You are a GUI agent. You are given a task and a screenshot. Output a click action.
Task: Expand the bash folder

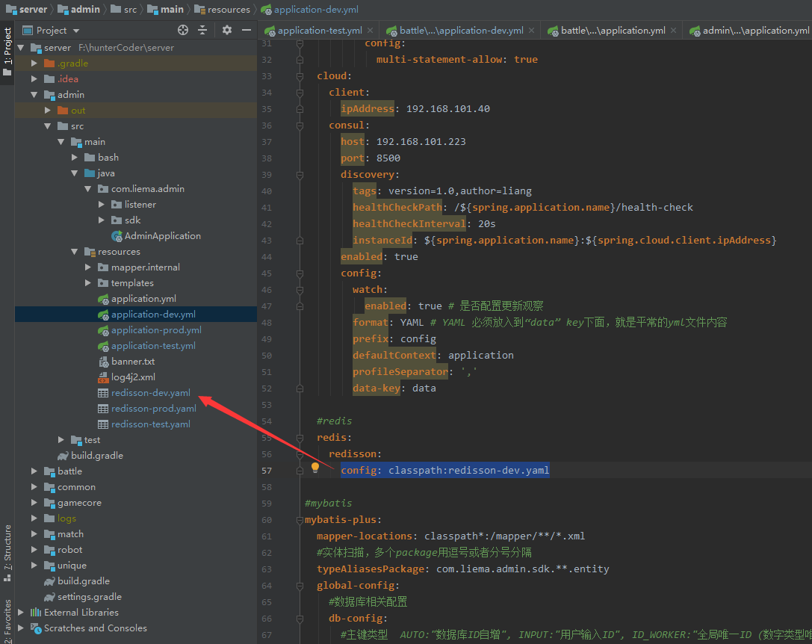pyautogui.click(x=75, y=158)
